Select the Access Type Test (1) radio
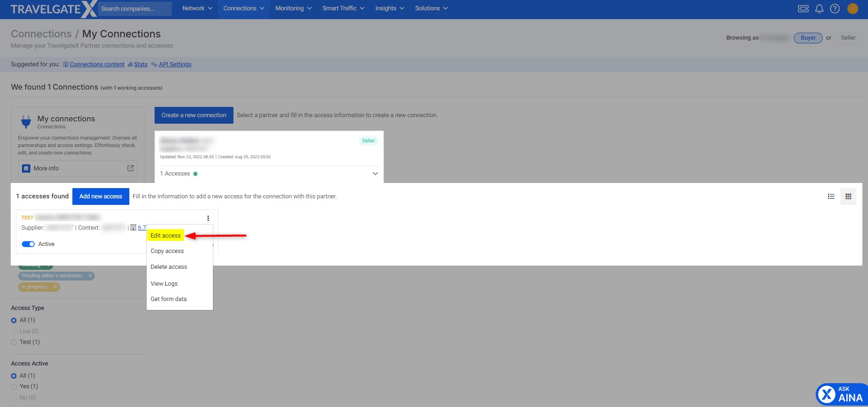This screenshot has height=407, width=868. [14, 342]
